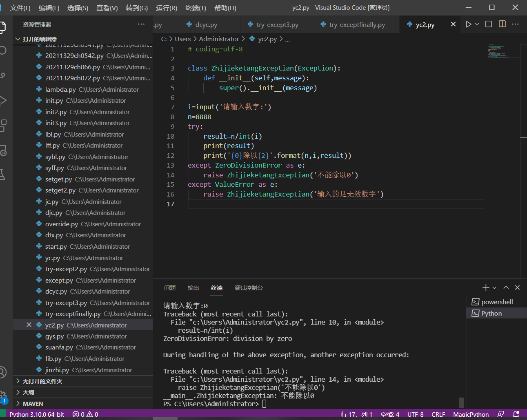
Task: Click the new terminal plus icon
Action: [485, 288]
